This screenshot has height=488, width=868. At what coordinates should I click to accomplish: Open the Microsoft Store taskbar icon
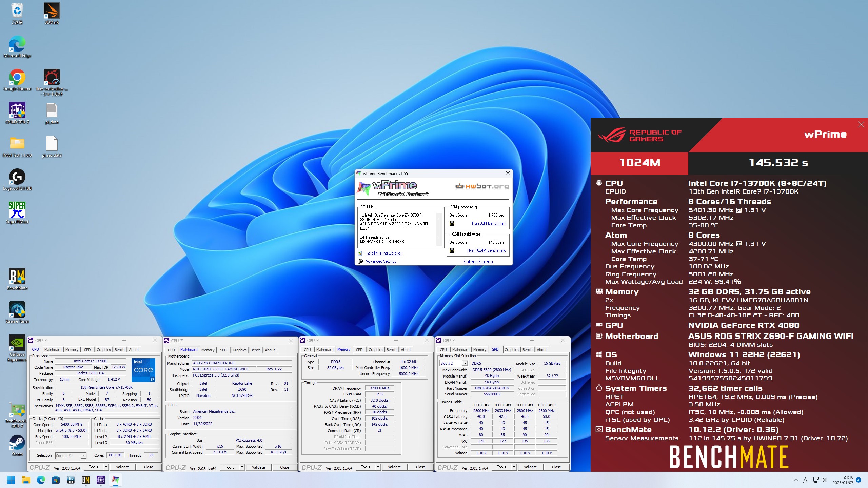point(56,480)
